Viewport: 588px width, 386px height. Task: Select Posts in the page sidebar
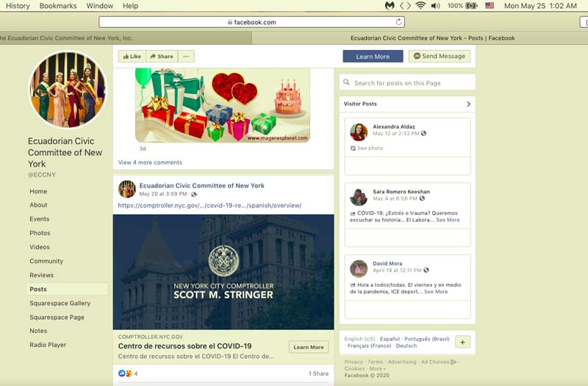(x=67, y=289)
